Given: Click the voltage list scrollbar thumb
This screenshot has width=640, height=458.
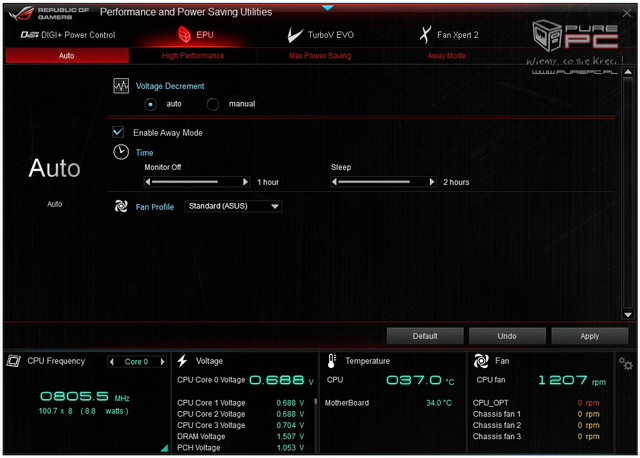Looking at the screenshot, I should [316, 402].
